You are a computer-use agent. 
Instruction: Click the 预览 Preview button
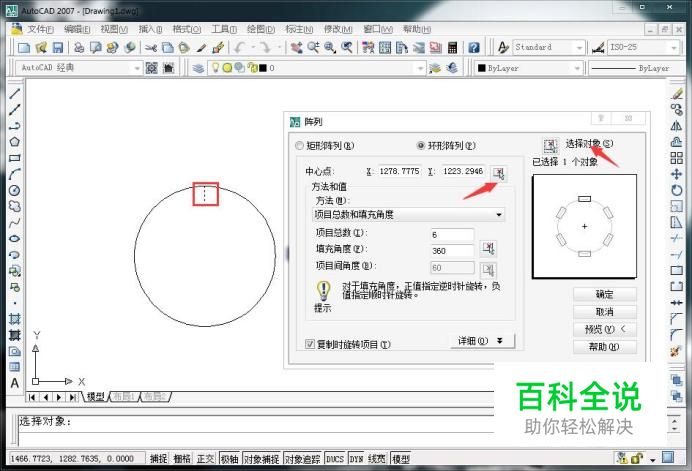pos(604,329)
